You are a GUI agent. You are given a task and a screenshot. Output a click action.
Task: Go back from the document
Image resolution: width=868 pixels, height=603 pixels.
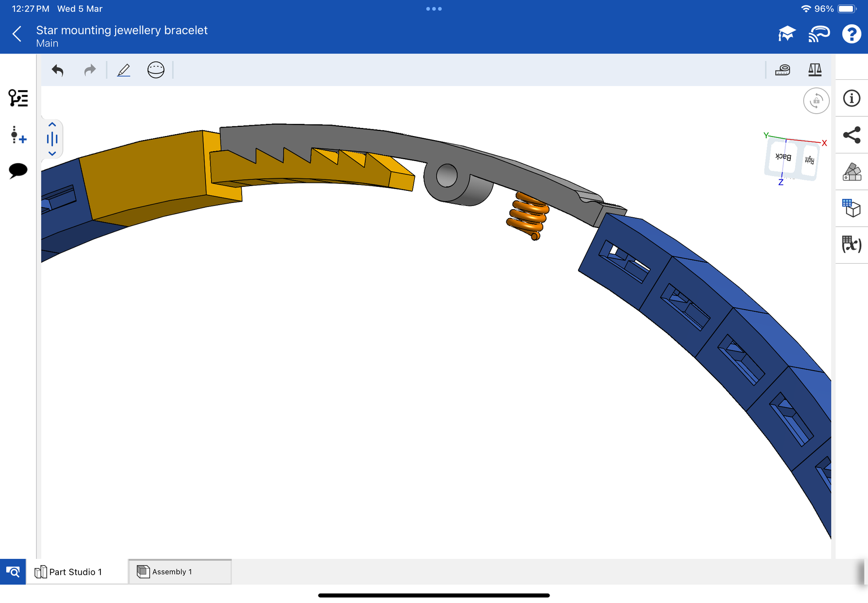pos(17,34)
